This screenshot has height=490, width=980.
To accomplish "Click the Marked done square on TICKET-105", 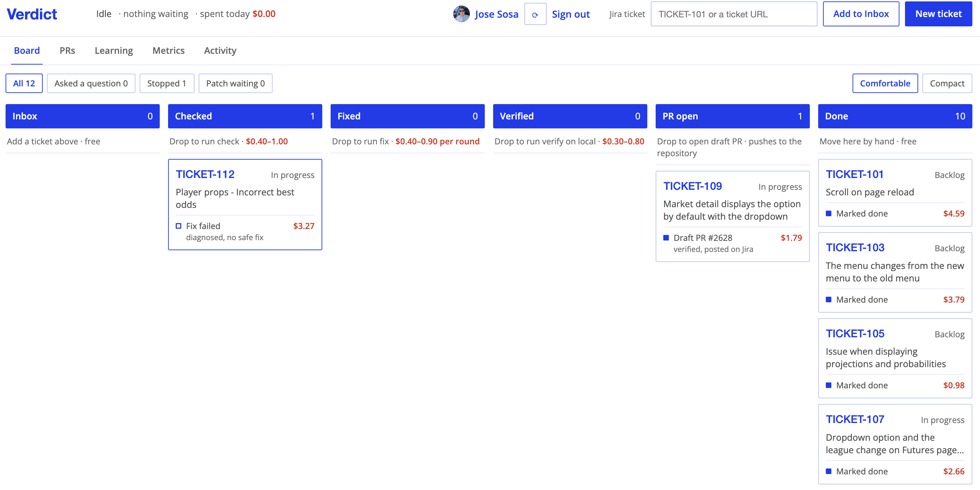I will (828, 386).
